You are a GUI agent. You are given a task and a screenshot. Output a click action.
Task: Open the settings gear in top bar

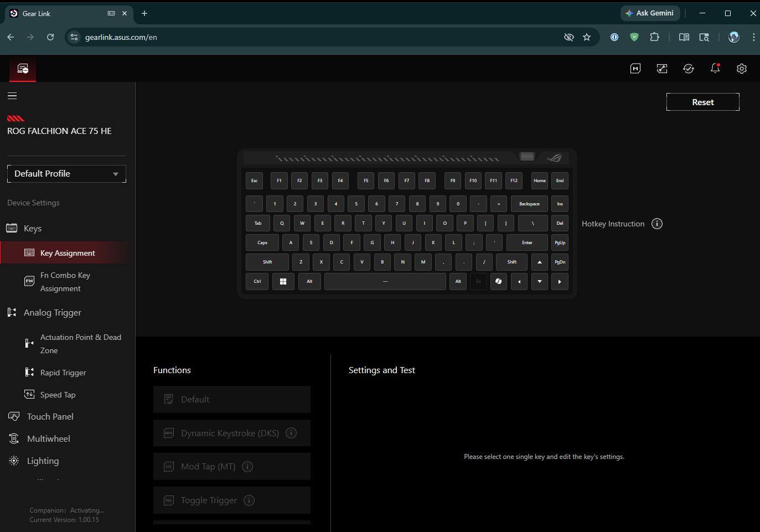click(x=742, y=69)
